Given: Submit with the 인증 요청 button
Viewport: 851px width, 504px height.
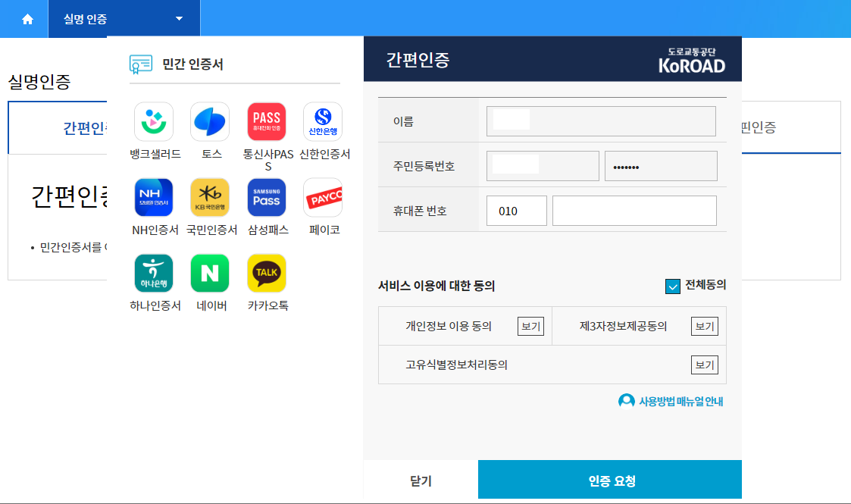Looking at the screenshot, I should (610, 480).
